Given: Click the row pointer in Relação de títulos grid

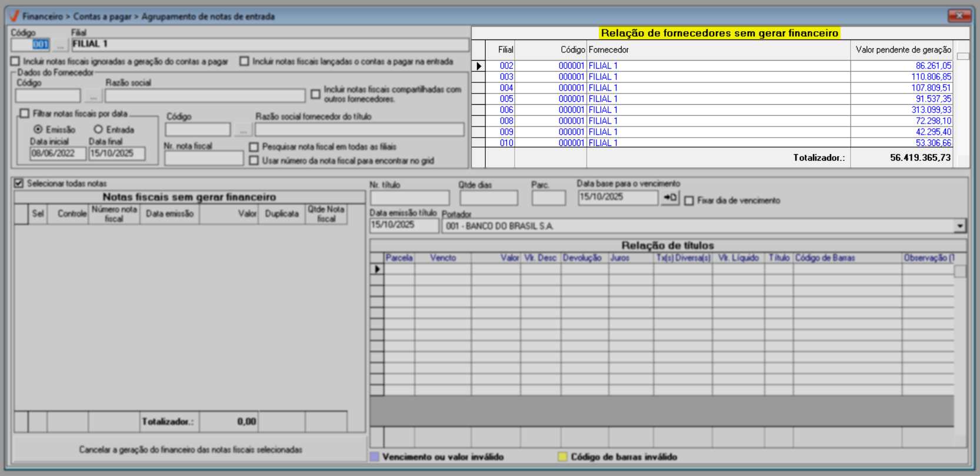Looking at the screenshot, I should click(377, 269).
